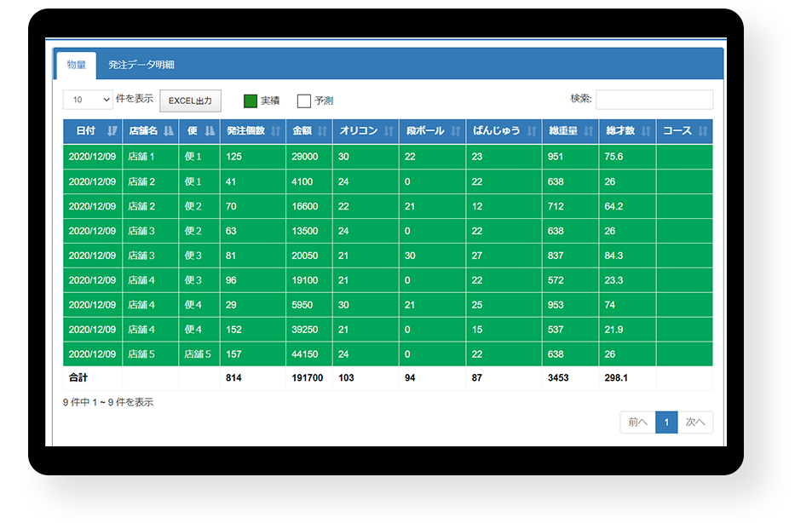Sort by 発注個数 column sort icon
The image size is (812, 523).
pyautogui.click(x=275, y=131)
